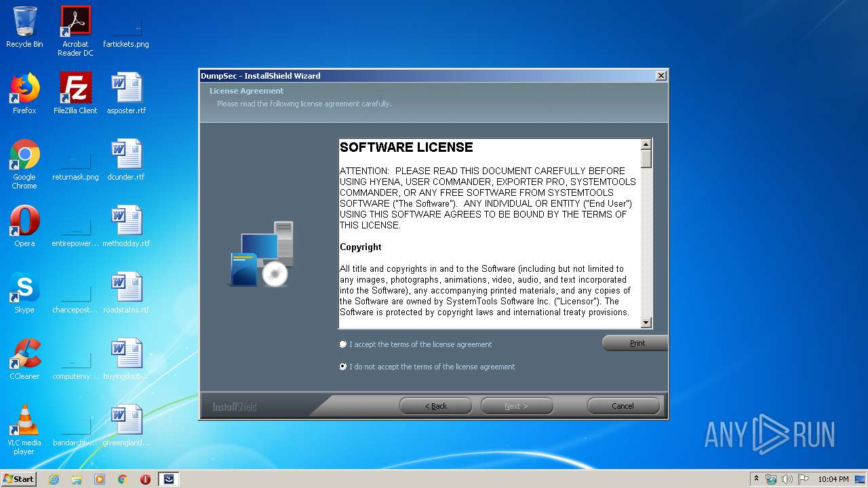Viewport: 868px width, 488px height.
Task: Click the Print button
Action: 635,343
